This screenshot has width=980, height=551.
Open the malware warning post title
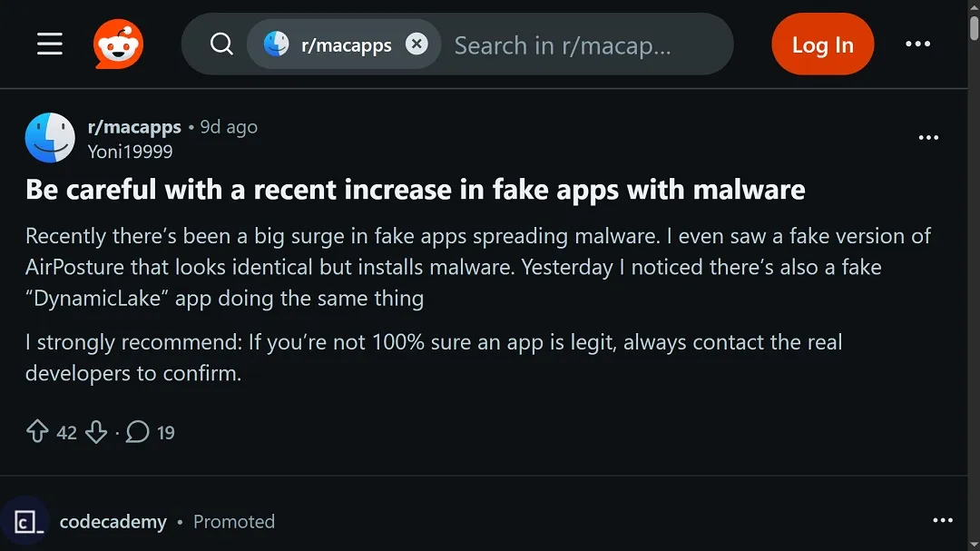tap(416, 190)
